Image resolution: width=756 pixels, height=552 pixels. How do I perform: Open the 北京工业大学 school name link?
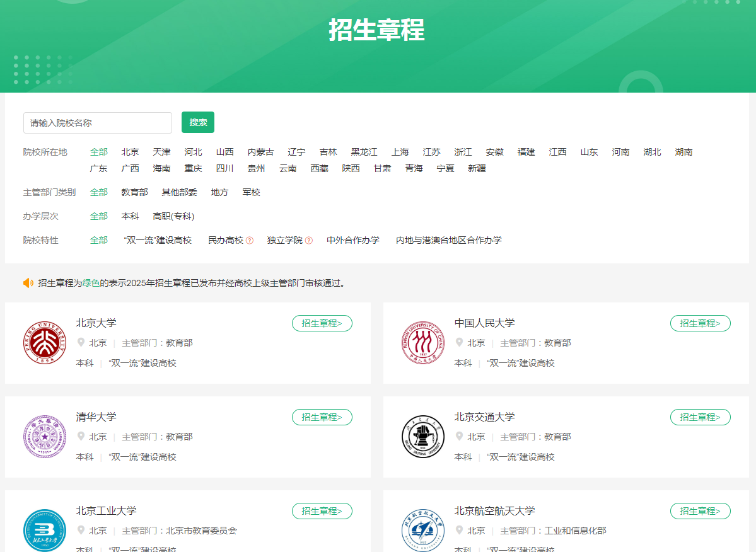pyautogui.click(x=107, y=510)
